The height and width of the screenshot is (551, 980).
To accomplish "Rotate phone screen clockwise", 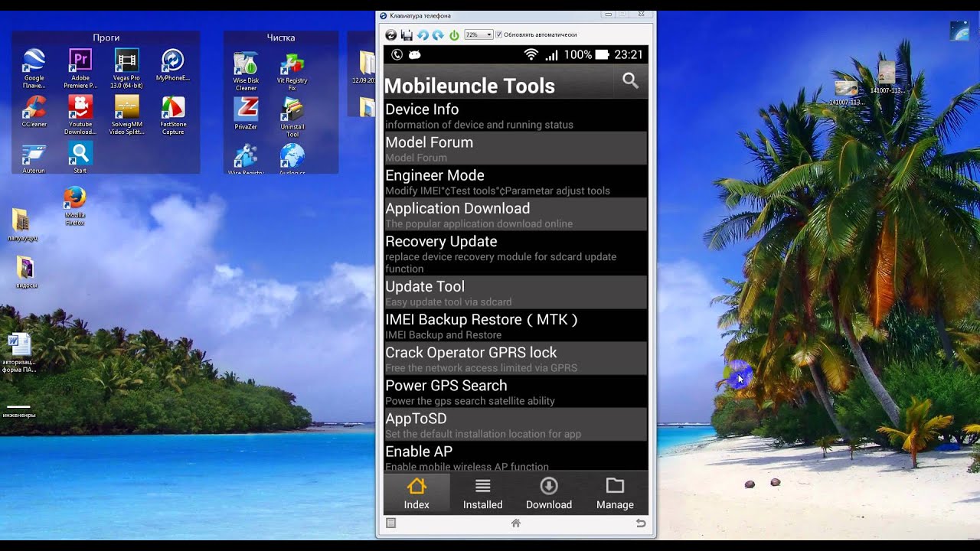I will point(438,35).
